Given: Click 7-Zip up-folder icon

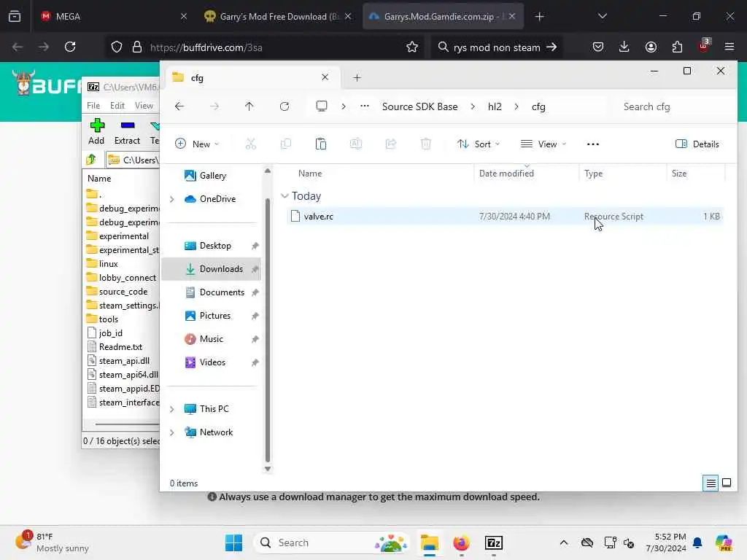Looking at the screenshot, I should (91, 160).
